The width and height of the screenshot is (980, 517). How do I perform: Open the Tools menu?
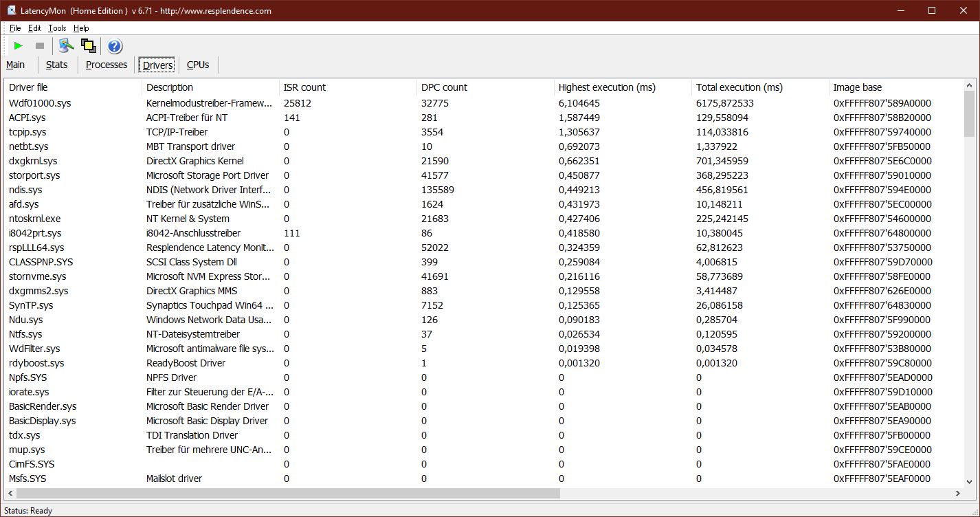point(58,28)
